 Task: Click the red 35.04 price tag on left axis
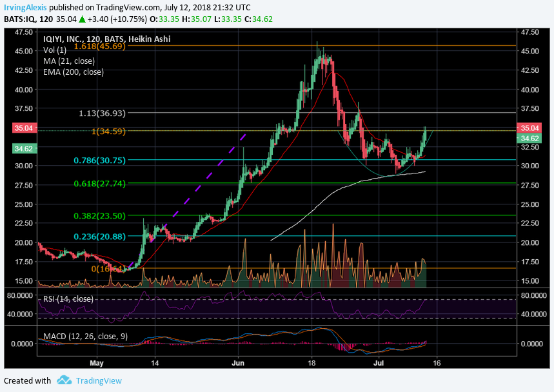[25, 128]
